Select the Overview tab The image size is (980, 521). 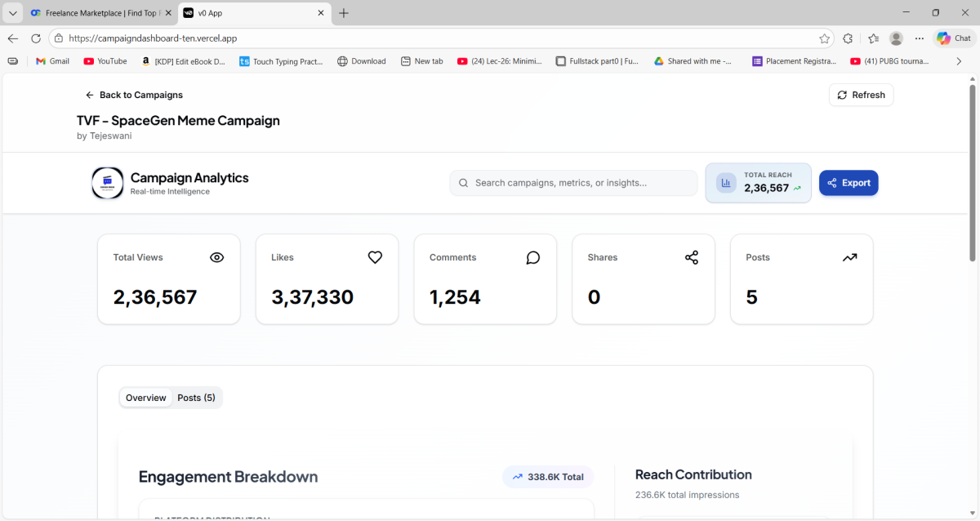click(x=146, y=398)
